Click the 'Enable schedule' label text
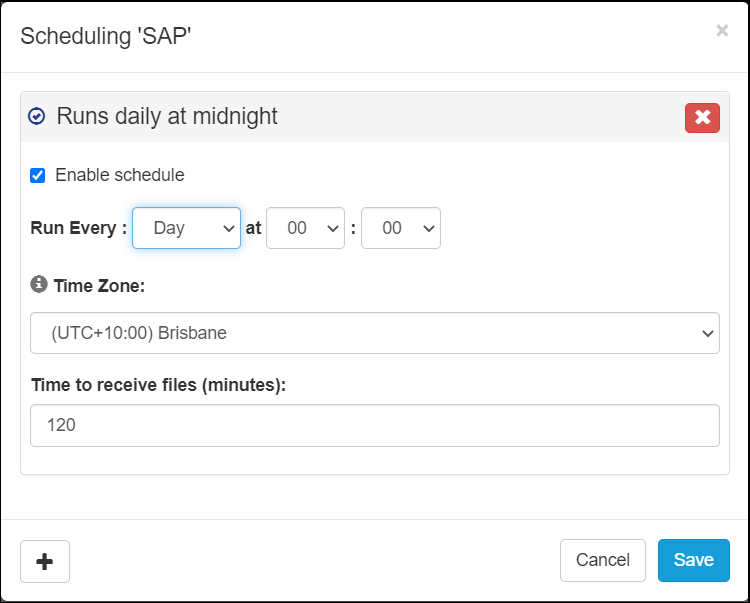This screenshot has width=750, height=603. [119, 175]
